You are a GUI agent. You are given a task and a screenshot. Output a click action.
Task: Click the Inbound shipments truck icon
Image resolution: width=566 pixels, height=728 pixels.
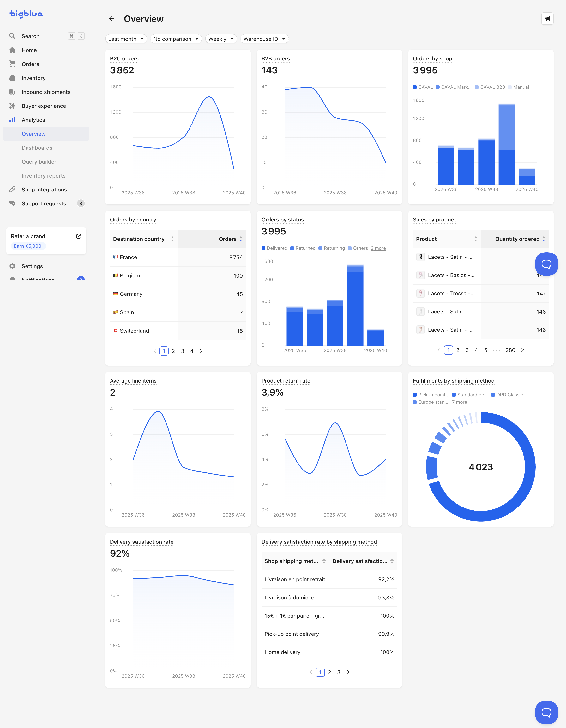pos(12,92)
